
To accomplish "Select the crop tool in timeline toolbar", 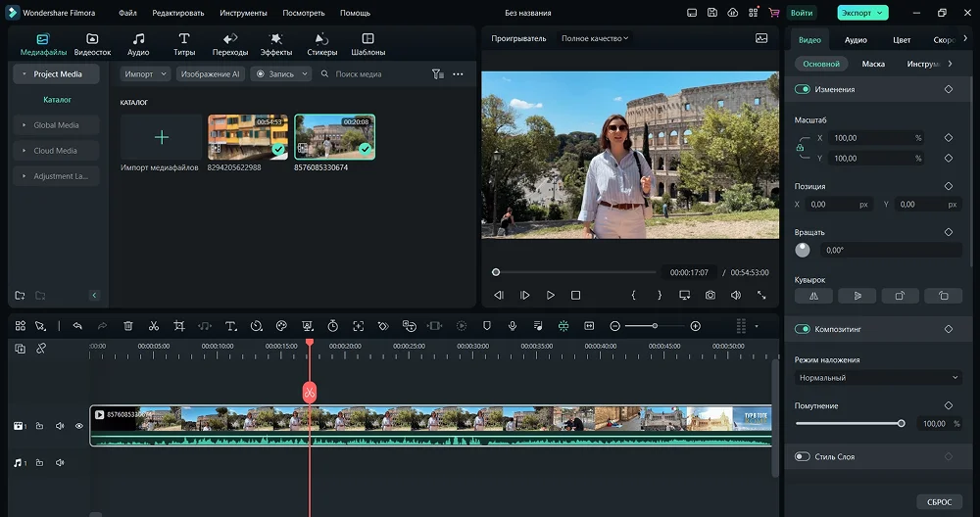I will 179,326.
